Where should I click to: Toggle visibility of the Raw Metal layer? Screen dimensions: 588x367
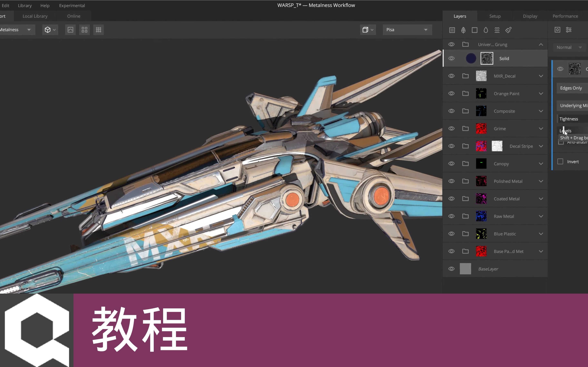451,216
